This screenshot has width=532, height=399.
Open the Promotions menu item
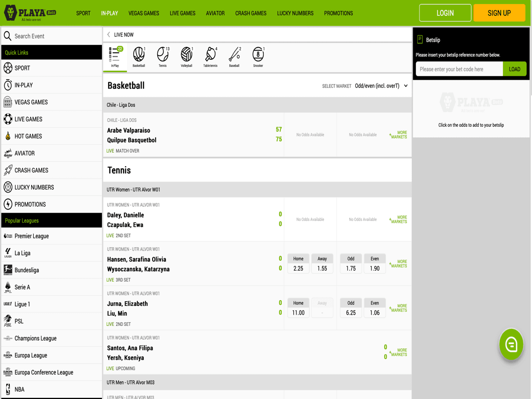pyautogui.click(x=338, y=13)
